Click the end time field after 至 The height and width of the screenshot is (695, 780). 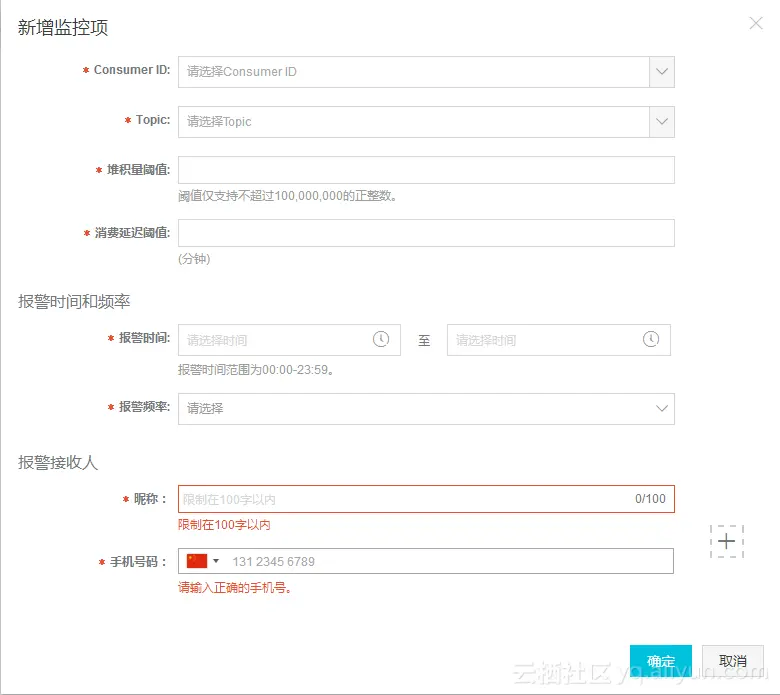point(559,340)
